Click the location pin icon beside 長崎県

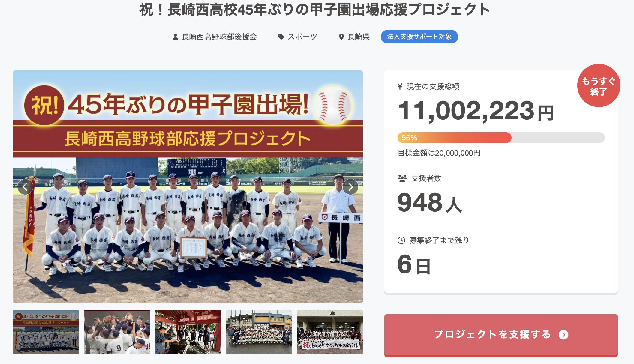pyautogui.click(x=341, y=37)
